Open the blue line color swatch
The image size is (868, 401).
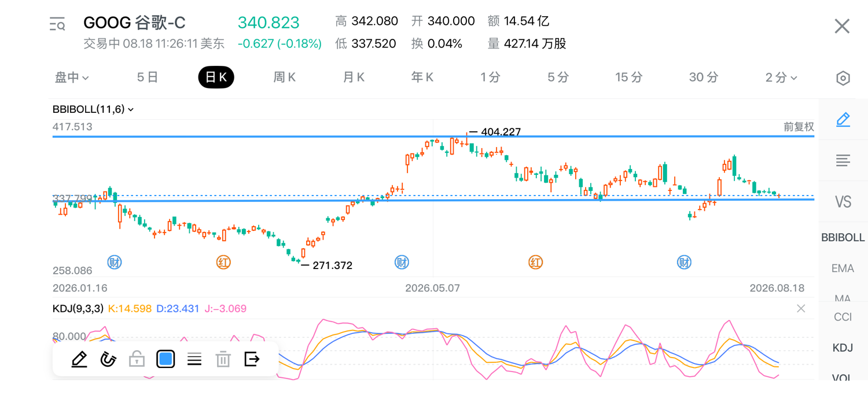(x=165, y=359)
